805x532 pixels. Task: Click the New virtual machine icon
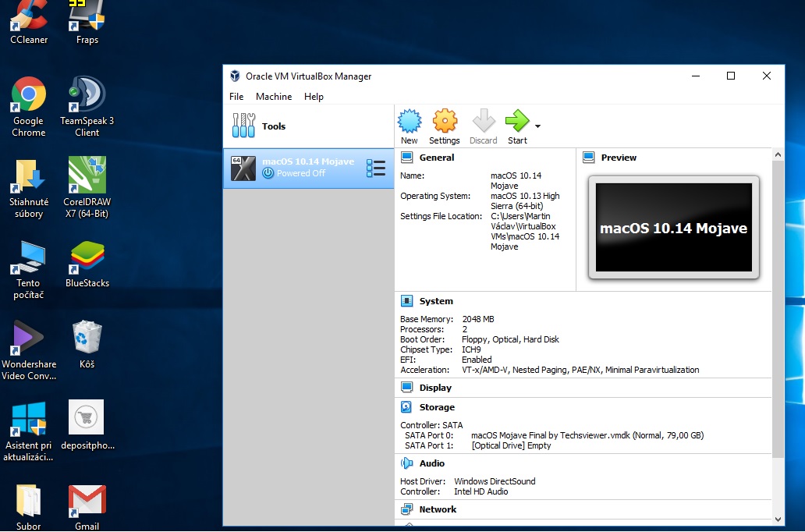(410, 122)
